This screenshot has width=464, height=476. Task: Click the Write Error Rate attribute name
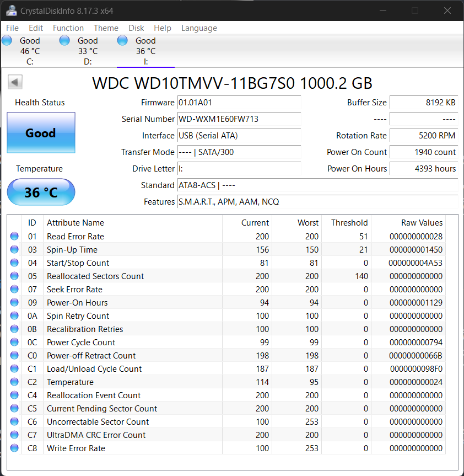(x=76, y=448)
